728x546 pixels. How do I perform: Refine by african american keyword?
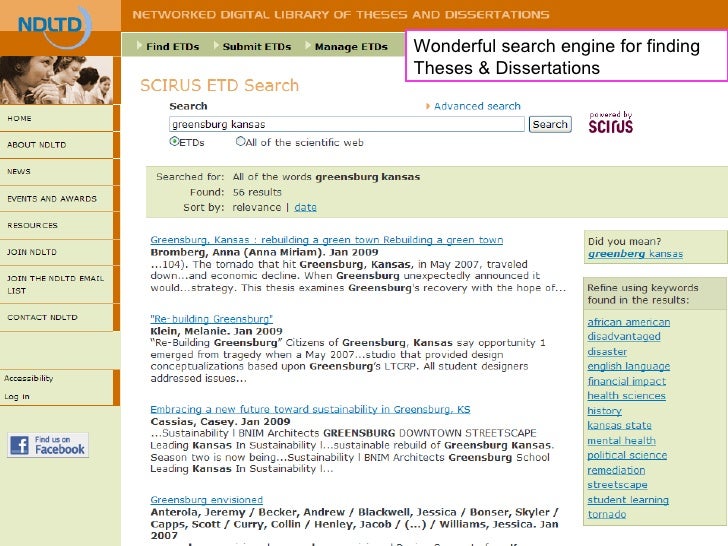[629, 322]
